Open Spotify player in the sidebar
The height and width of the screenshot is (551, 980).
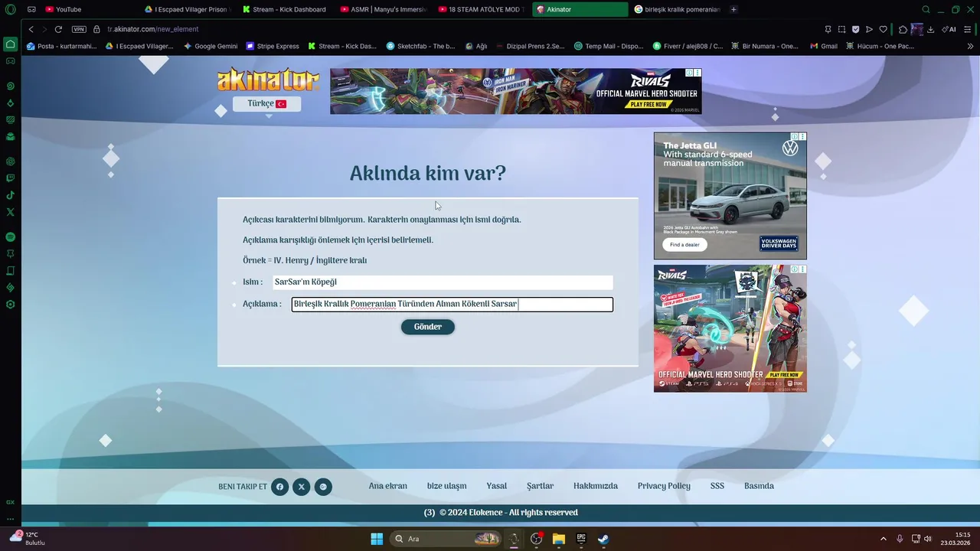tap(10, 237)
